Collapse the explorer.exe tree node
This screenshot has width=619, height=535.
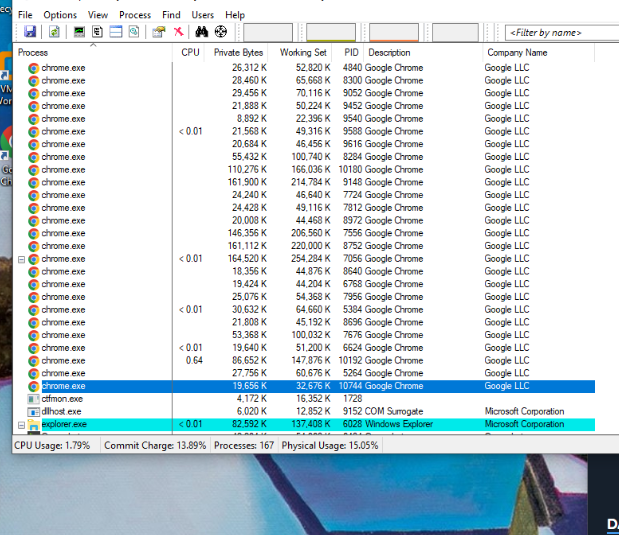point(21,425)
